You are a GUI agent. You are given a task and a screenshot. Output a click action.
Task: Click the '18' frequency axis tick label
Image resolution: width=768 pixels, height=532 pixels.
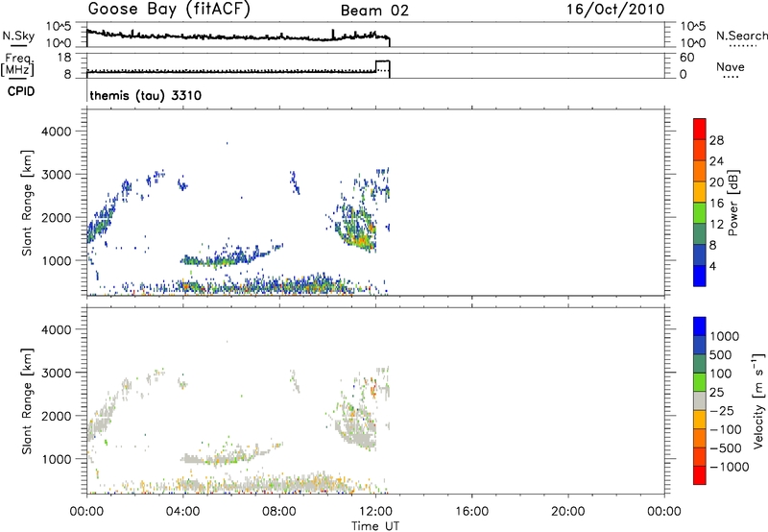[63, 57]
